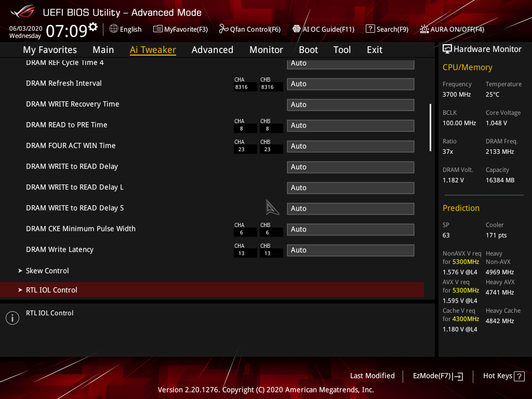Open the DRAM Refresh Interval dropdown
532x399 pixels.
[350, 84]
